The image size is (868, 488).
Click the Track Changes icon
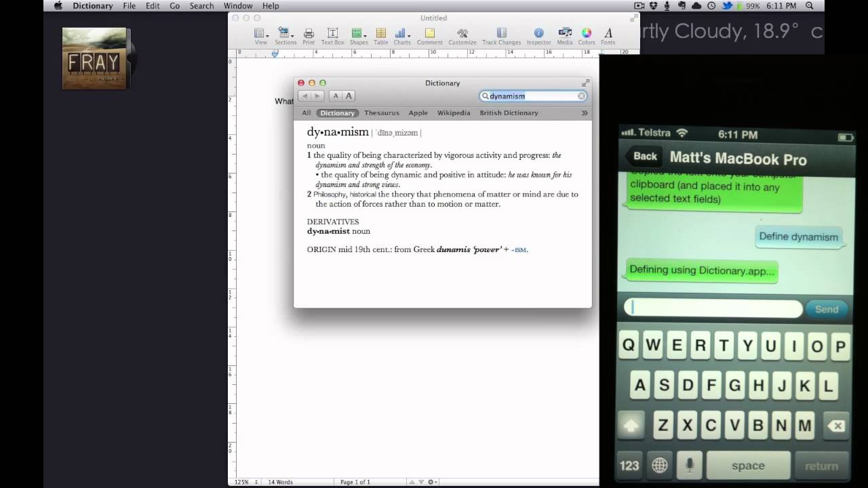point(501,34)
